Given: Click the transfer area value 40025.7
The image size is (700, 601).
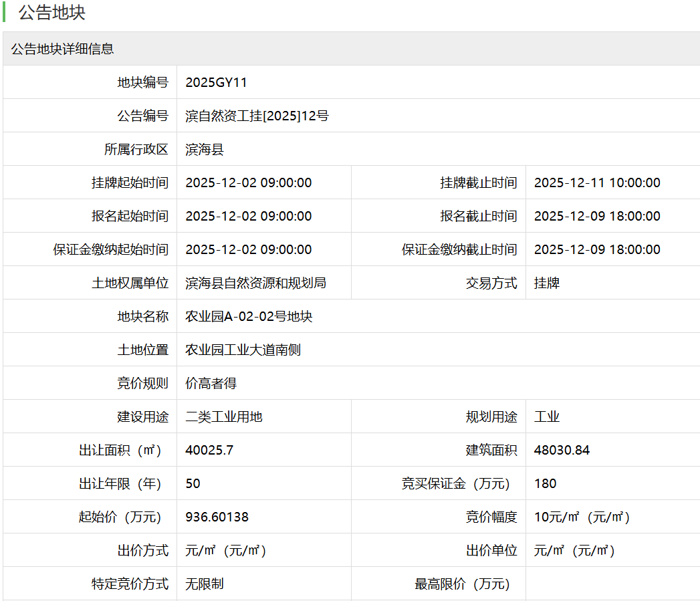Looking at the screenshot, I should 209,450.
